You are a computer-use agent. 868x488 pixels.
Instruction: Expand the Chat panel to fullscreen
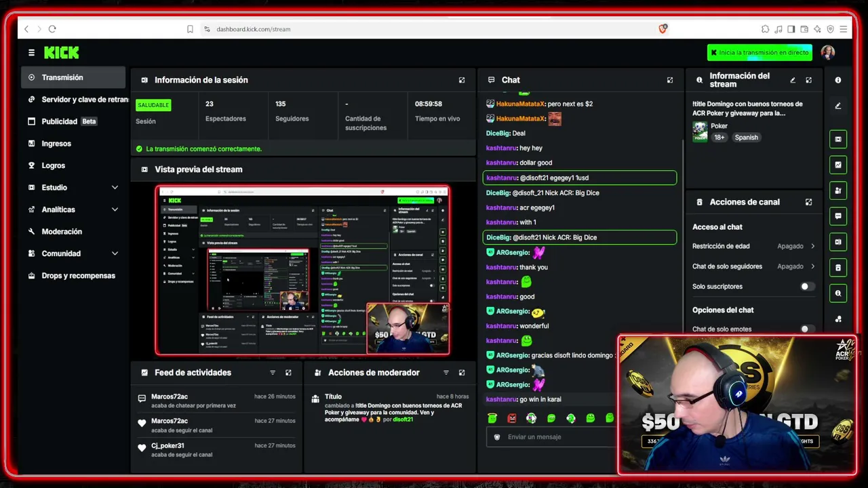[670, 80]
